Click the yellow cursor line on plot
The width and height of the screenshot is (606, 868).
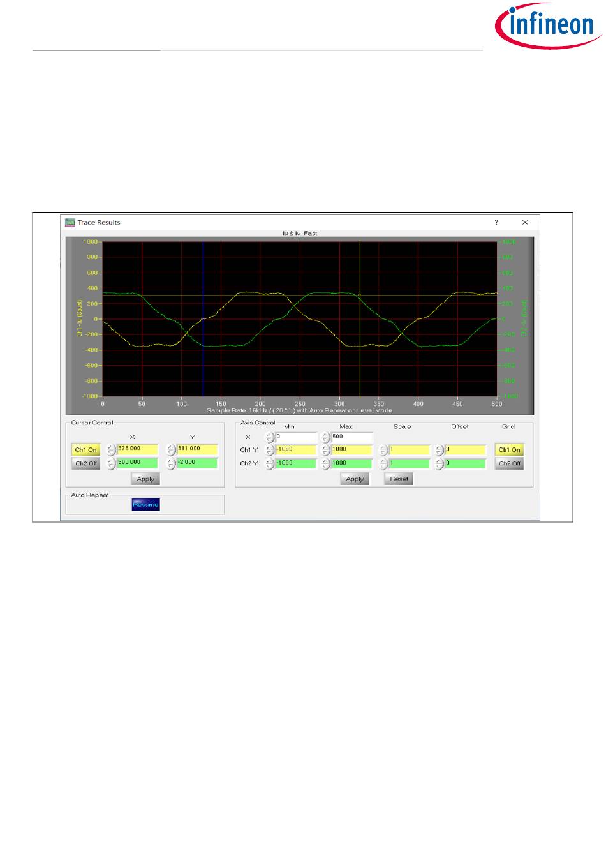tap(360, 319)
